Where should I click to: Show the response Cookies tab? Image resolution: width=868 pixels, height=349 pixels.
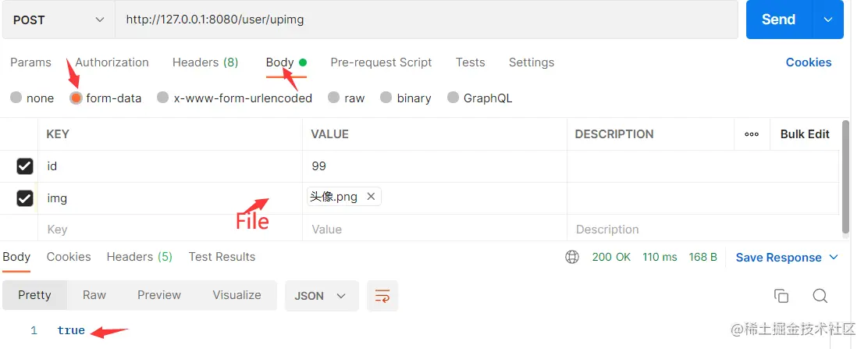[69, 257]
